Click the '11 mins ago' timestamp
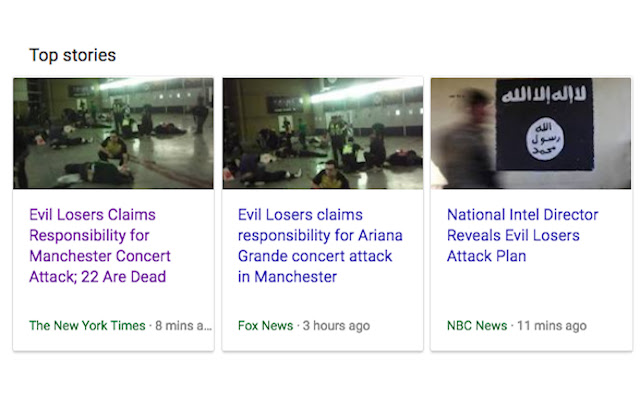Screen dimensions: 640x400 pyautogui.click(x=552, y=326)
